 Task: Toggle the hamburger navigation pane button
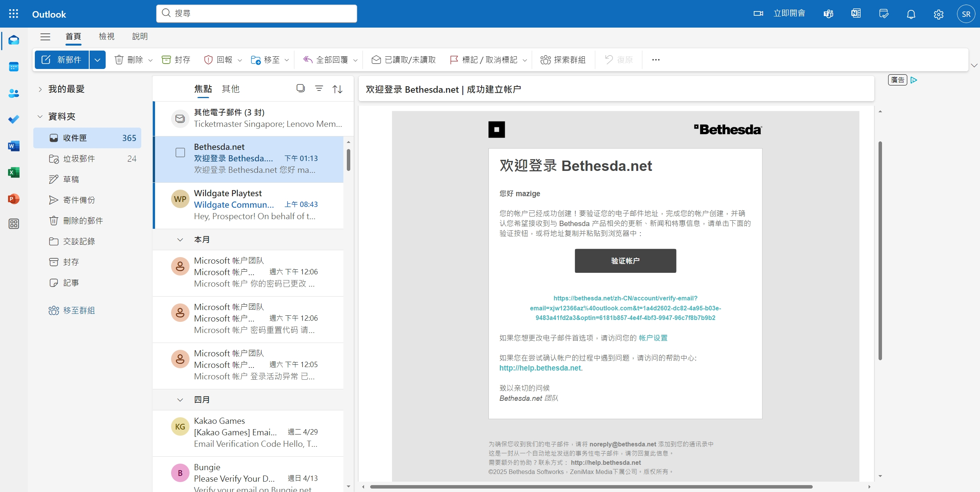tap(45, 36)
